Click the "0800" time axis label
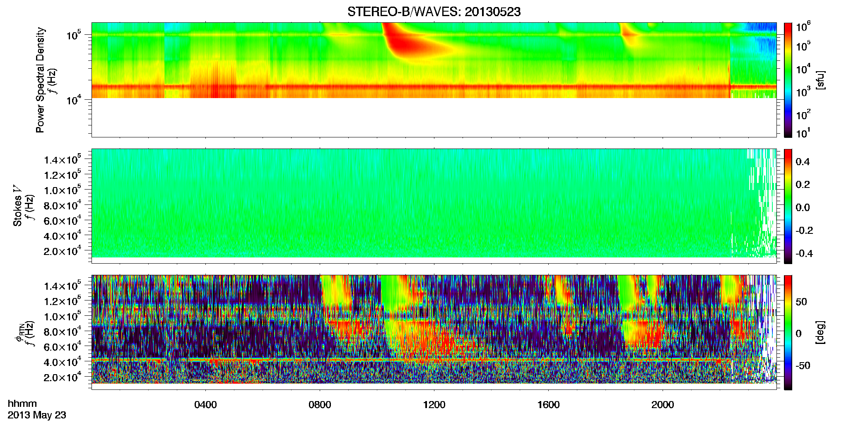Screen dimensions: 868x447 (x=320, y=405)
